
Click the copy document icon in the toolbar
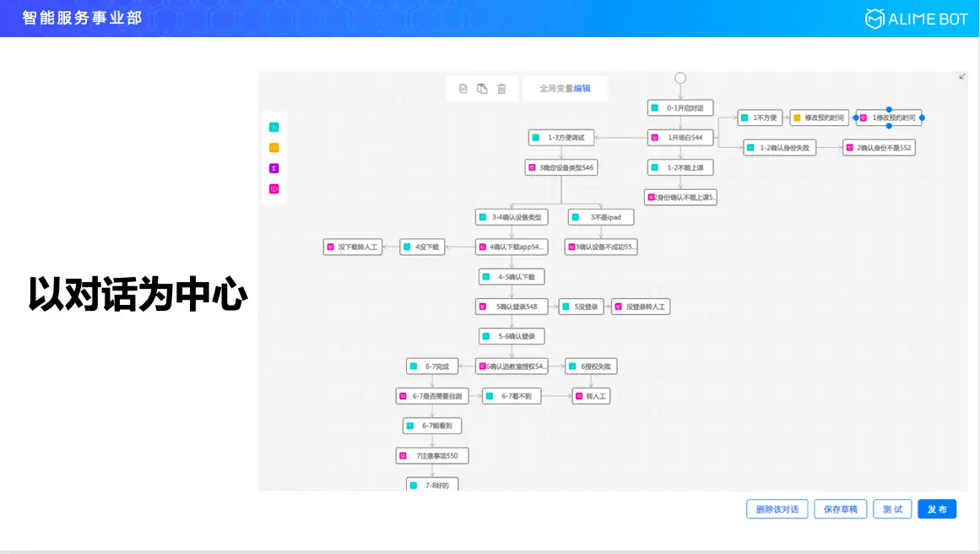(463, 89)
